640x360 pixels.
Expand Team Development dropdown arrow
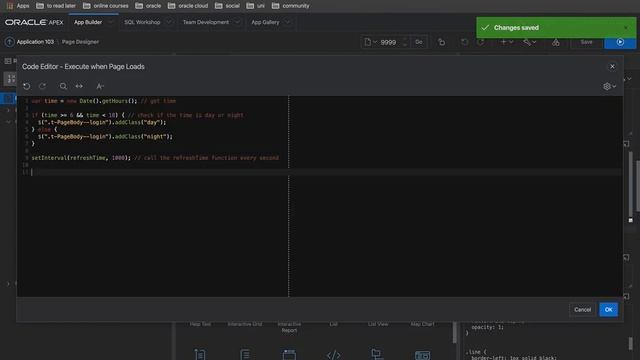click(x=237, y=22)
